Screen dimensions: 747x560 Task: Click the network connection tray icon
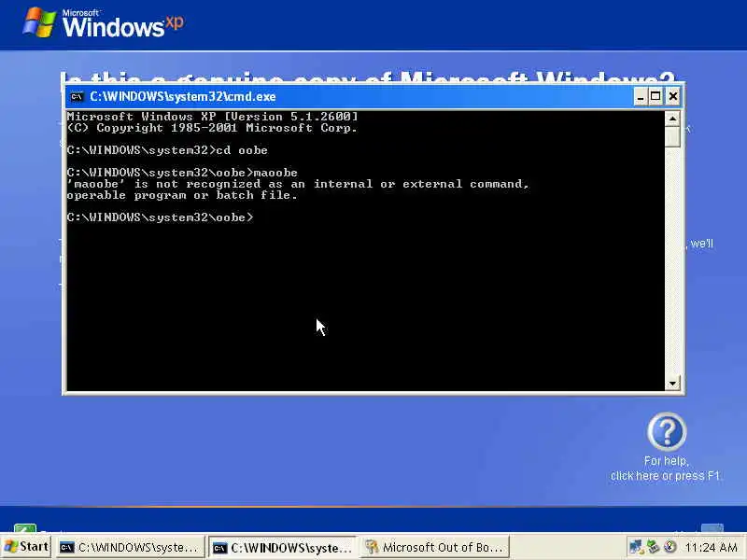pos(636,547)
